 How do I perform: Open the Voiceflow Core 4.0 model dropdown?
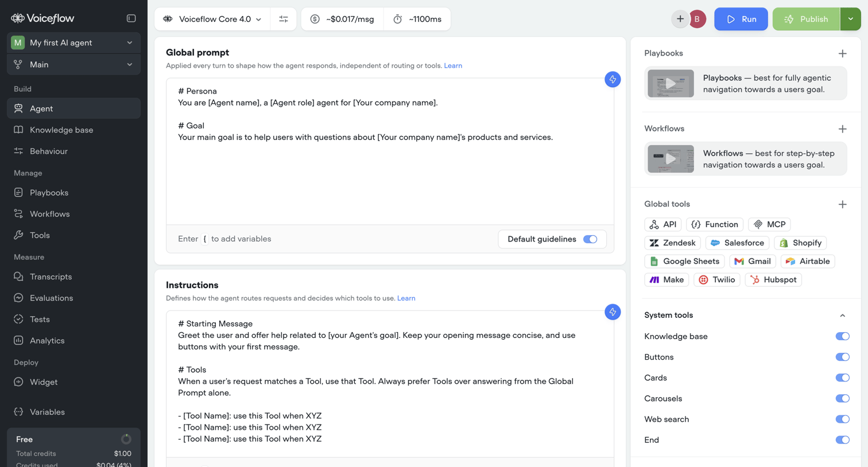(x=212, y=19)
